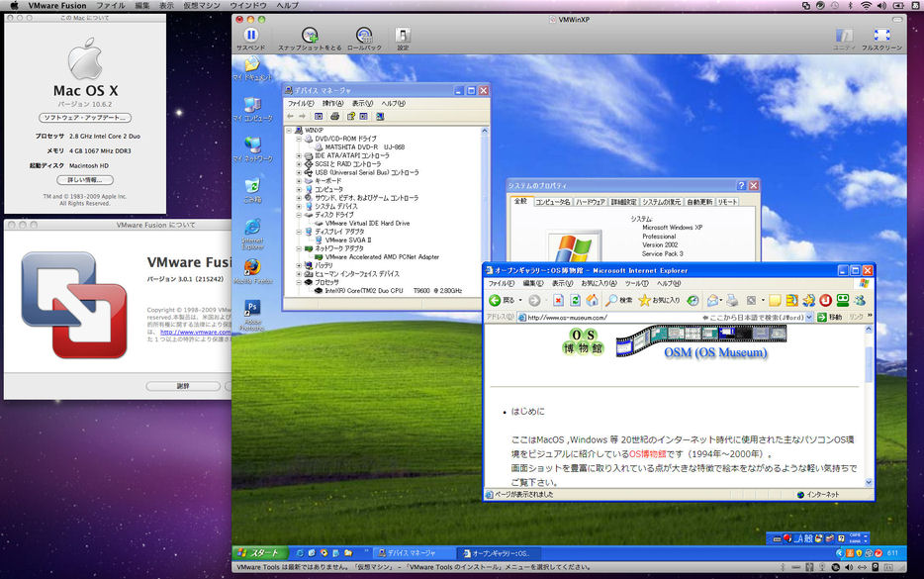
Task: Click the IE Back button
Action: pyautogui.click(x=502, y=300)
